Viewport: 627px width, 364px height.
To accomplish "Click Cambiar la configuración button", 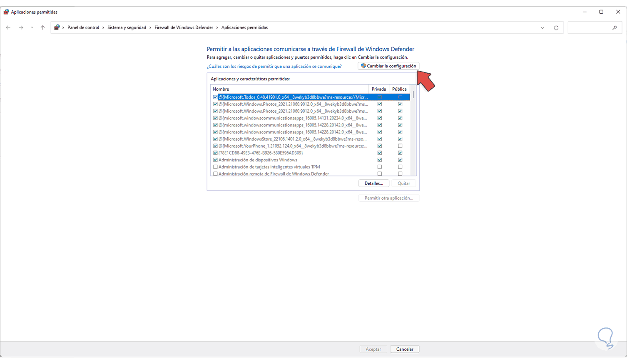I will coord(388,66).
